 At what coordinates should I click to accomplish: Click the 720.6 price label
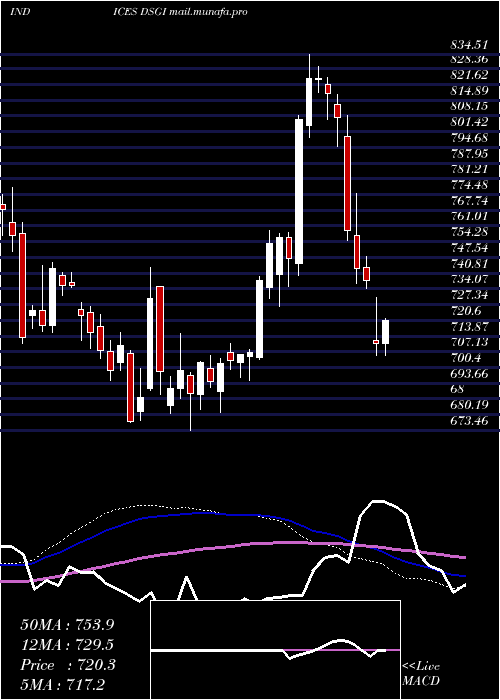[x=466, y=311]
